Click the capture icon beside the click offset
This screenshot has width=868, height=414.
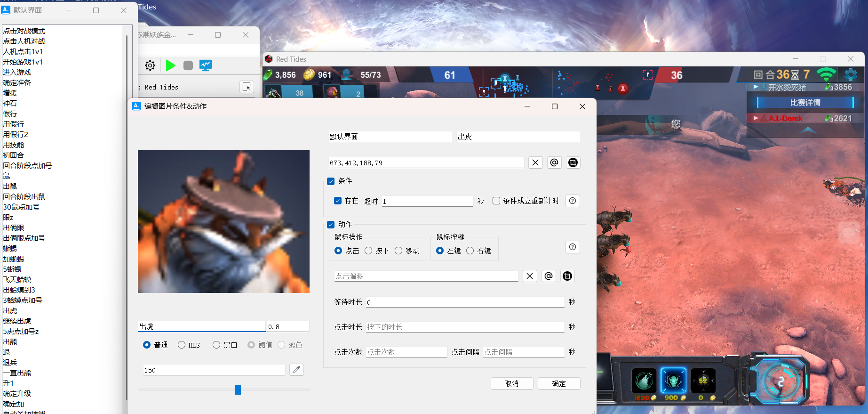pos(567,276)
